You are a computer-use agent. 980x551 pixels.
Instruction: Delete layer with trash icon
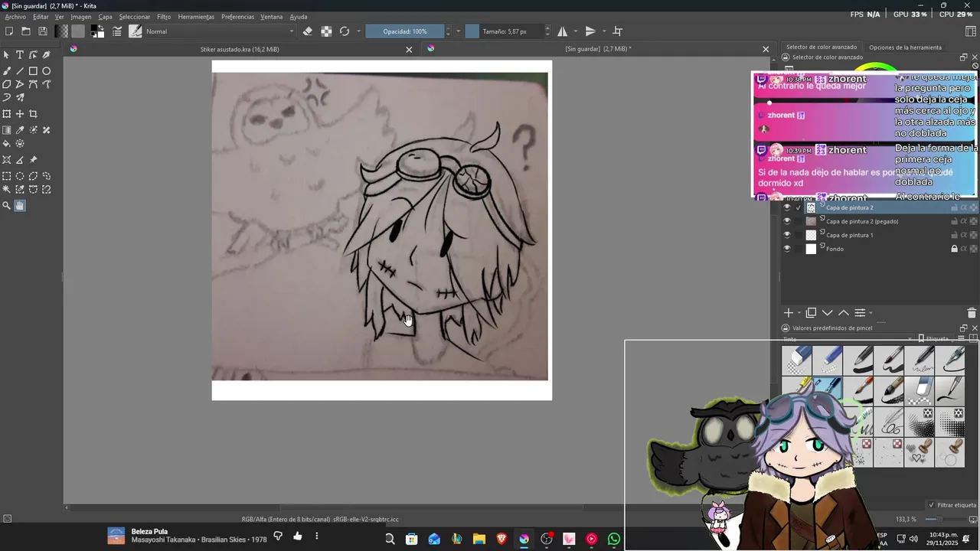pyautogui.click(x=972, y=313)
